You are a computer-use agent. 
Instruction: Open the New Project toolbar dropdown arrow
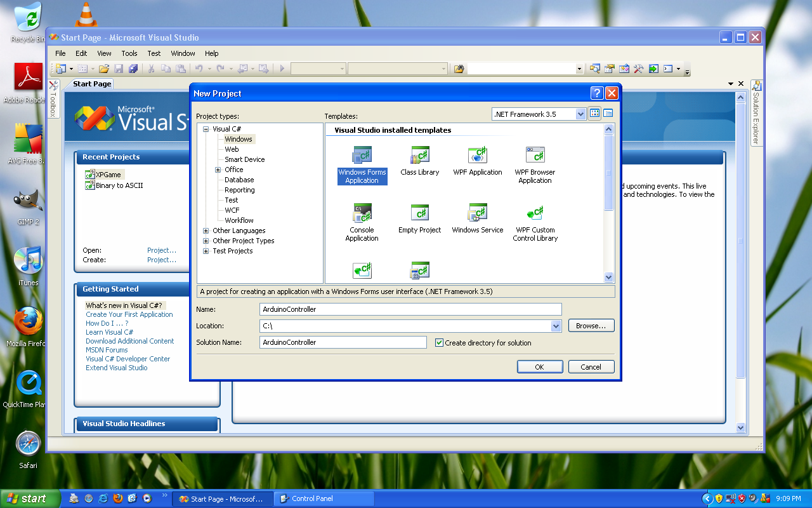(x=71, y=69)
